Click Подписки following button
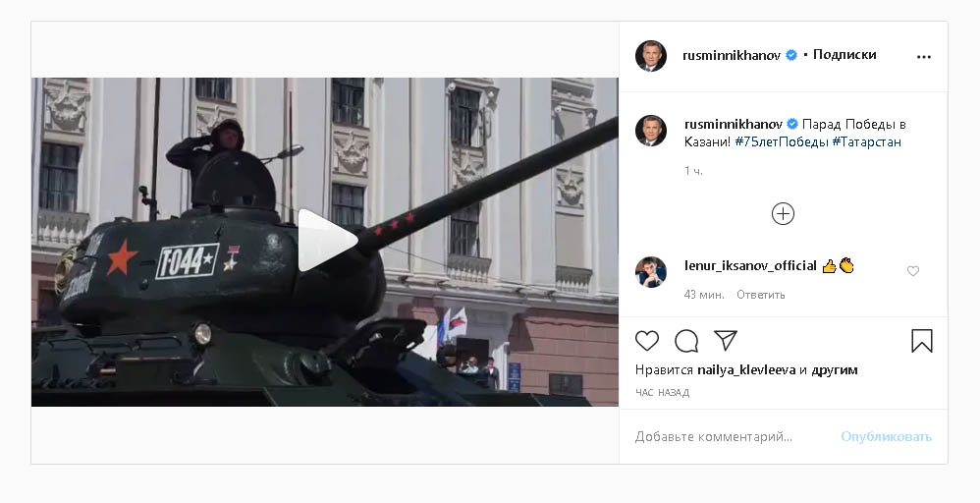980x503 pixels. 844,55
